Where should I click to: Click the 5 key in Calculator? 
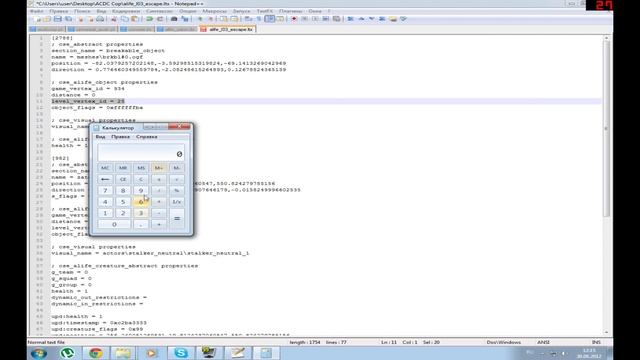[x=123, y=202]
